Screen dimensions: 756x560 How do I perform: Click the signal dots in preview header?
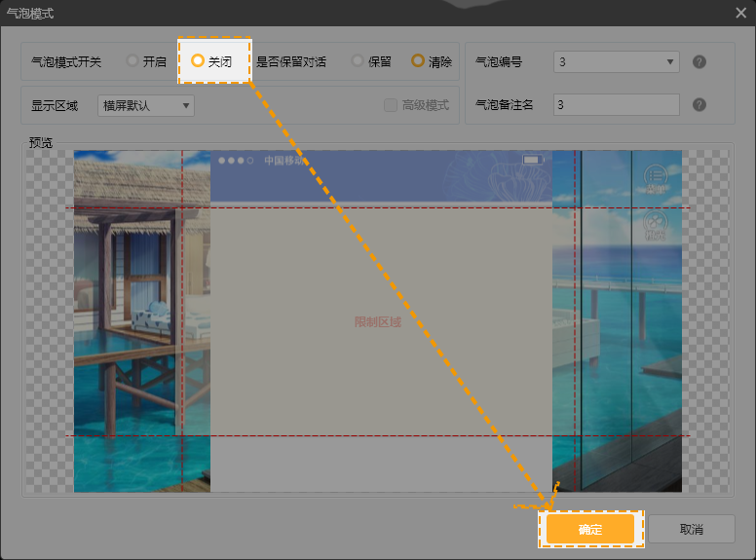(x=236, y=160)
